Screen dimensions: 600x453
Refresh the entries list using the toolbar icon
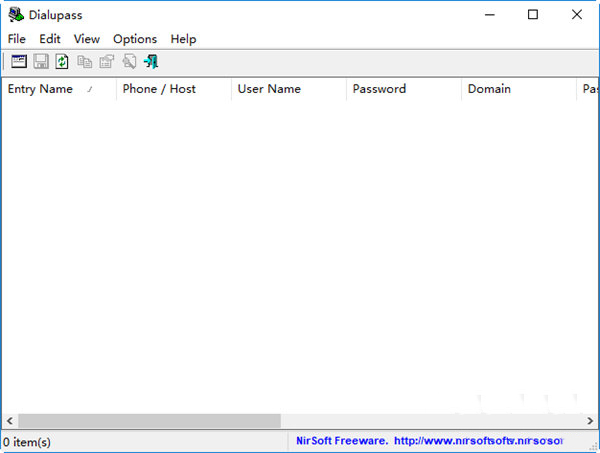coord(62,62)
